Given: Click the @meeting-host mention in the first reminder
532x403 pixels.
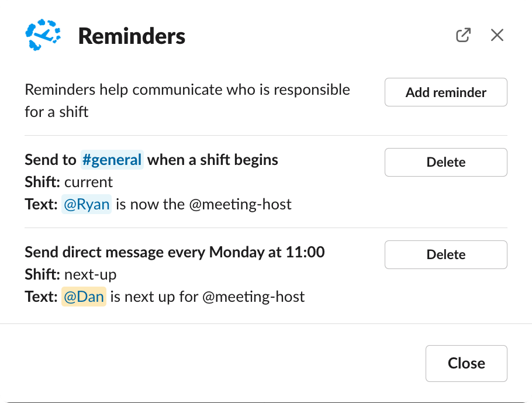Looking at the screenshot, I should 246,204.
